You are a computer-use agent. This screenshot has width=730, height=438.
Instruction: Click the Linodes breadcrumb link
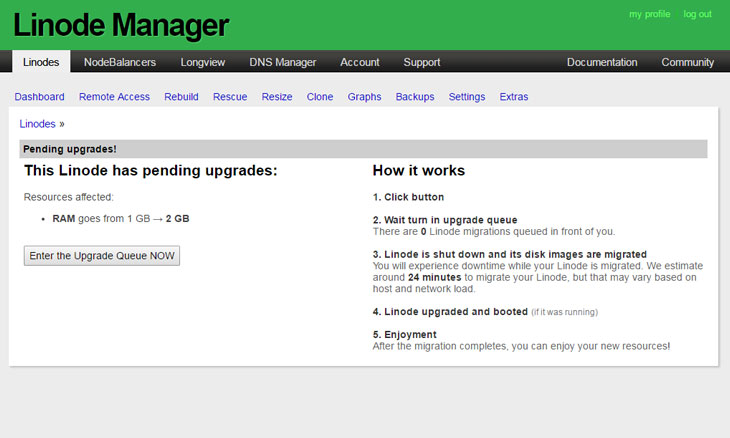(x=37, y=124)
